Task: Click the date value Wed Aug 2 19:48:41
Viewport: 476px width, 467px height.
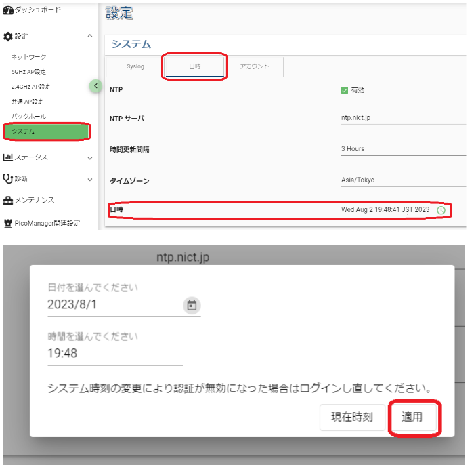Action: click(x=385, y=210)
